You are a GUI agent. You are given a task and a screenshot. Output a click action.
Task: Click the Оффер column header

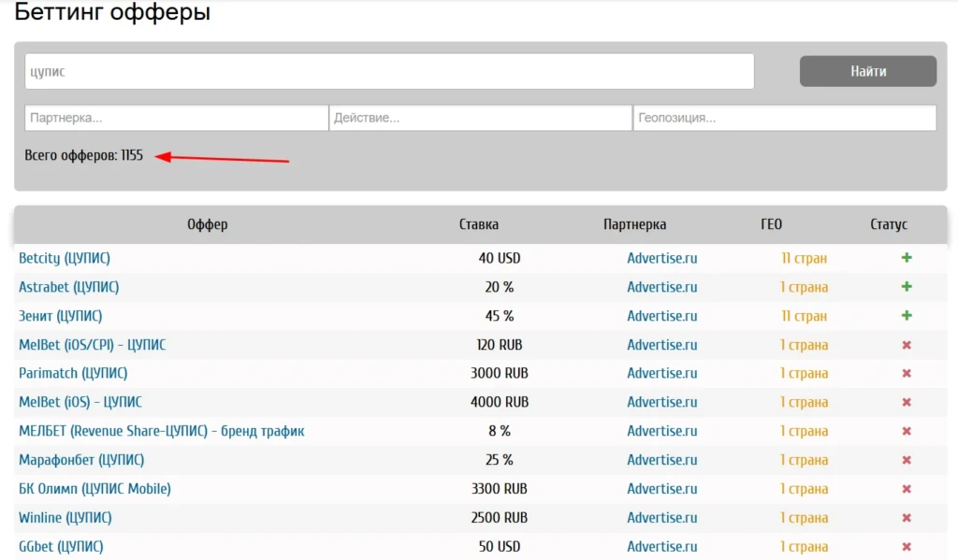tap(207, 224)
